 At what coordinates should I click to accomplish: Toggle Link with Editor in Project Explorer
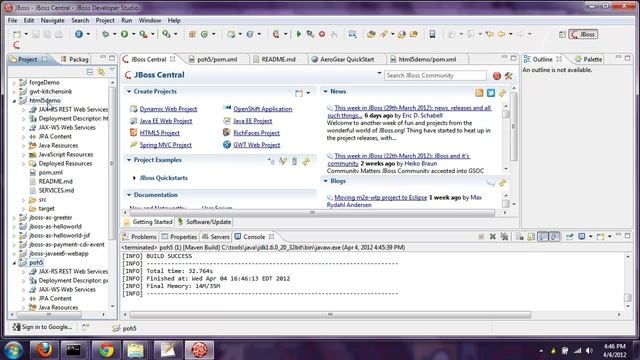[x=100, y=72]
